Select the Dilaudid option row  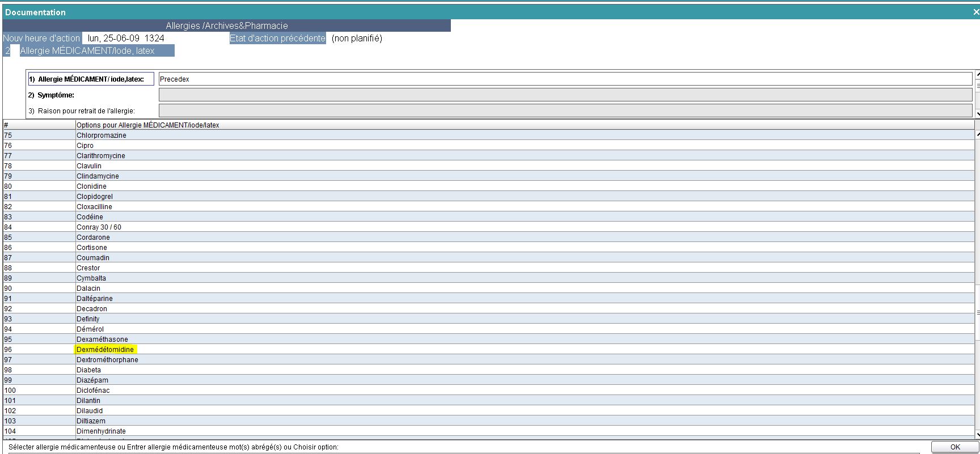tap(90, 411)
